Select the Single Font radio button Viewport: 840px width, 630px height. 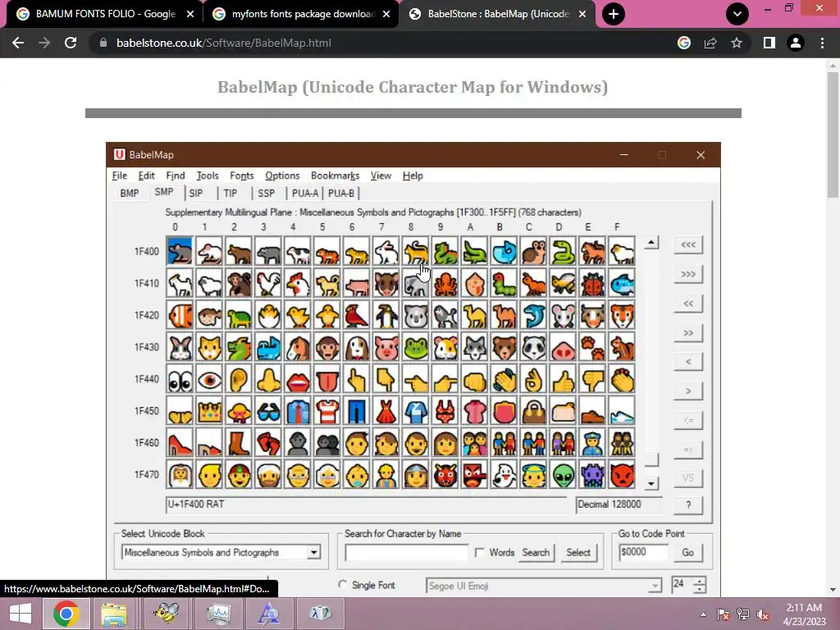pyautogui.click(x=343, y=585)
